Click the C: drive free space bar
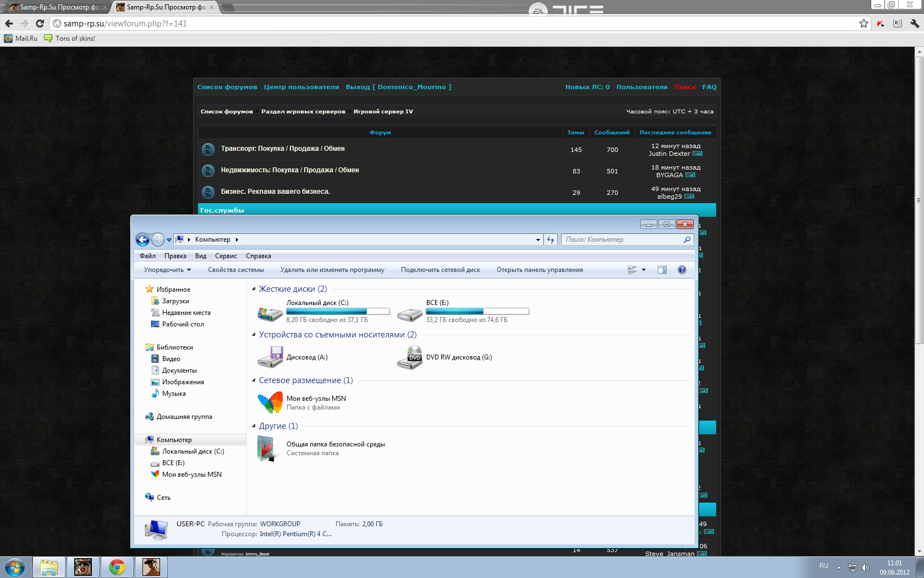This screenshot has height=578, width=924. tap(338, 312)
